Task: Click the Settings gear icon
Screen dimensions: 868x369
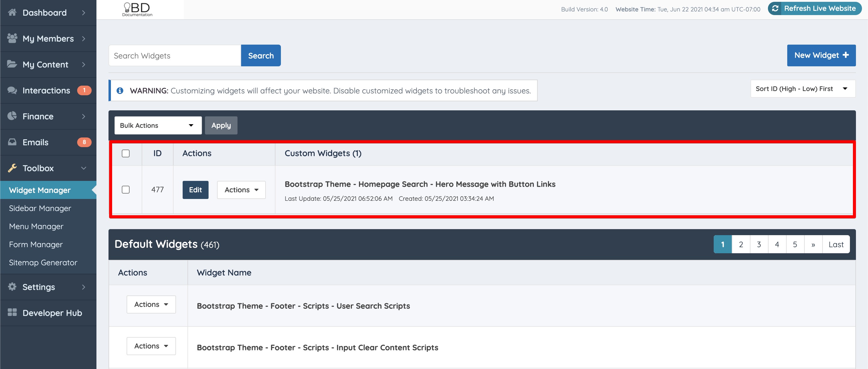Action: (12, 286)
